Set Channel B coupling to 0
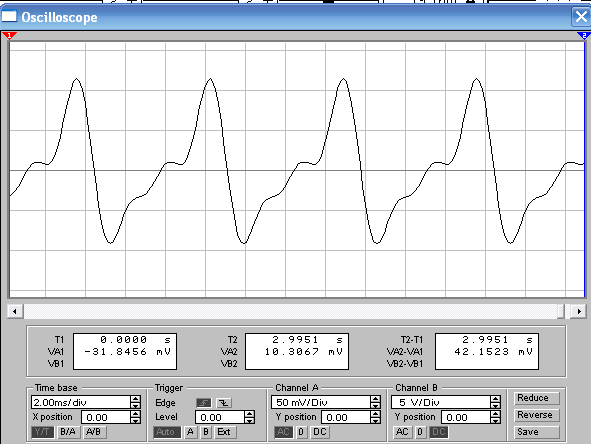This screenshot has width=591, height=444. [420, 432]
